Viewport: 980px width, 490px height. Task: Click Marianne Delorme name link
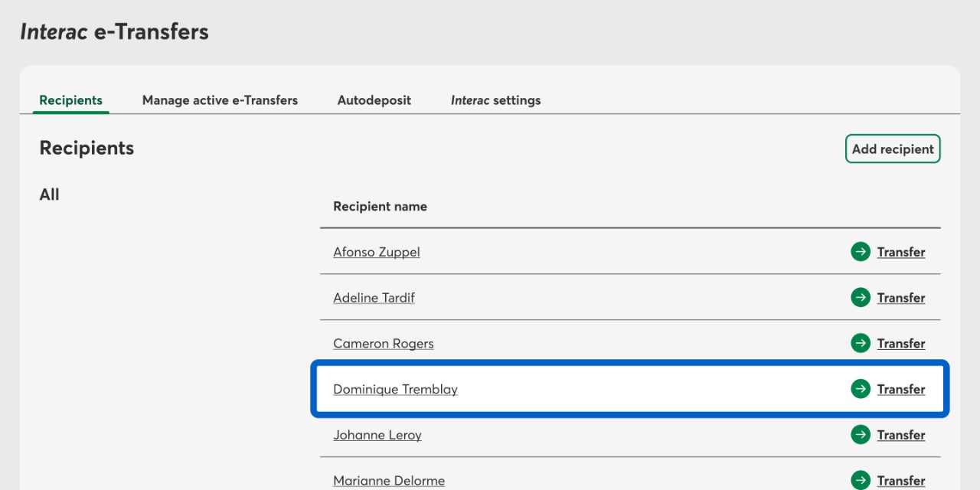click(x=388, y=481)
